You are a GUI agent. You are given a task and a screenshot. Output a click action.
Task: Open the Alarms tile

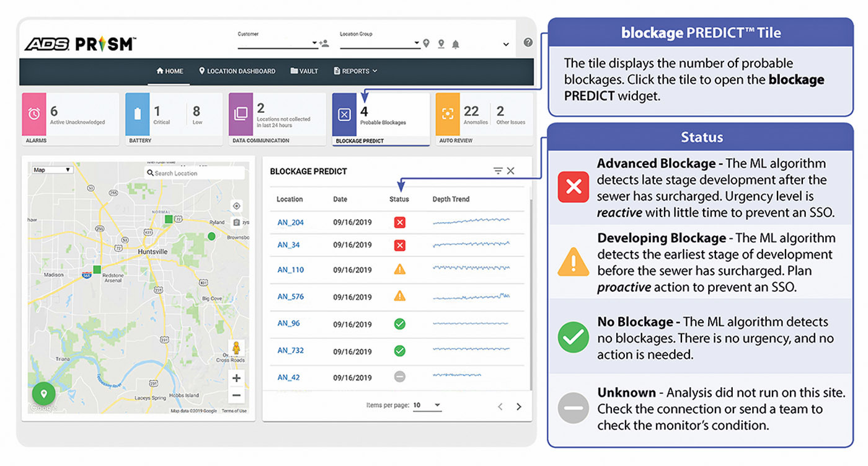(70, 119)
